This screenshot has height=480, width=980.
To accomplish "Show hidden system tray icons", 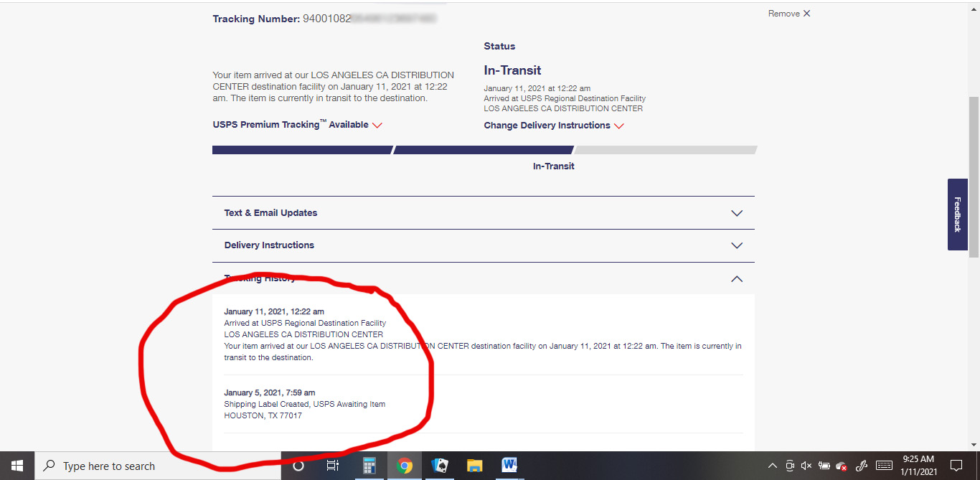I will (772, 466).
